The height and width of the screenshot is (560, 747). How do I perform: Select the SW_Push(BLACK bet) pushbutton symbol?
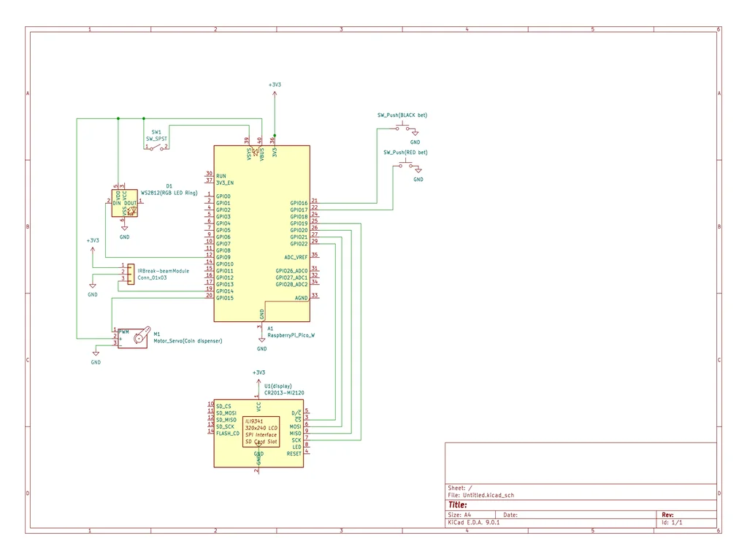(402, 127)
